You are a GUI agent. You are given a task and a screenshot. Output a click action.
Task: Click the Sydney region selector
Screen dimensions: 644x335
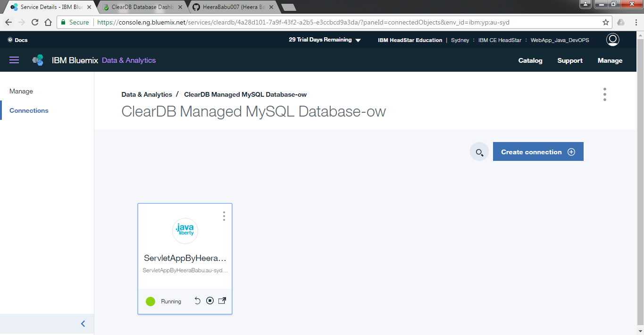460,40
